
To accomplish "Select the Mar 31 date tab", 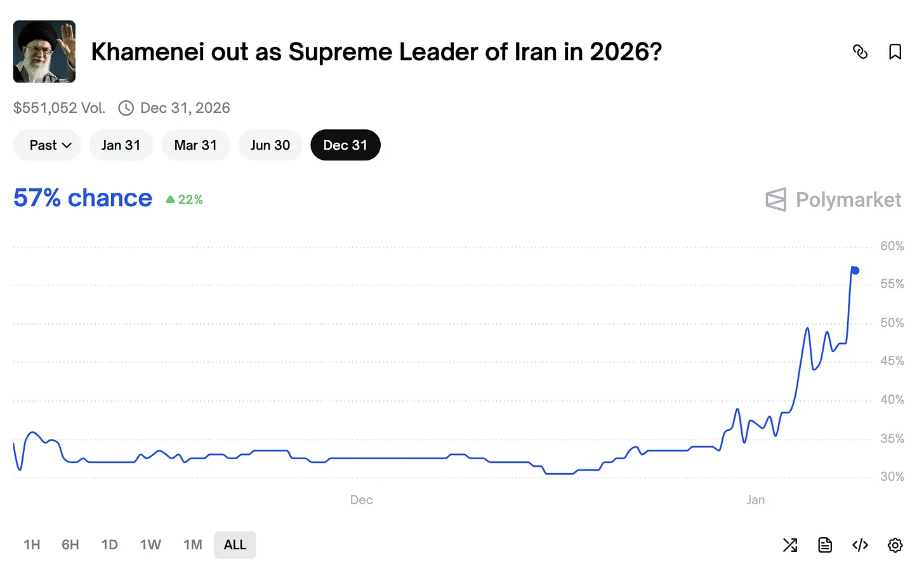I will coord(195,145).
